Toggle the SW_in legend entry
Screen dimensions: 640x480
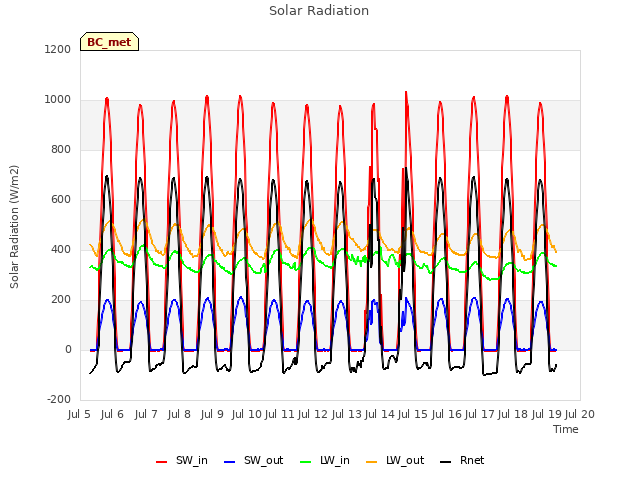click(182, 460)
